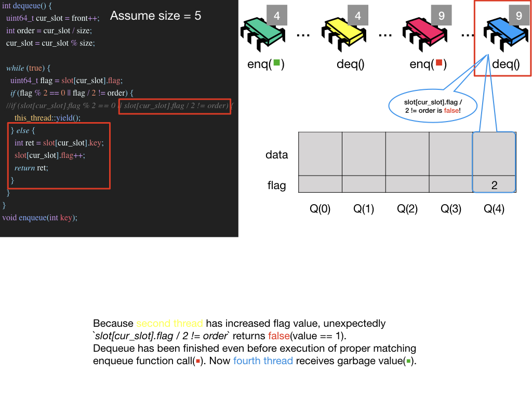Click the blue thread chip icon

point(506,34)
